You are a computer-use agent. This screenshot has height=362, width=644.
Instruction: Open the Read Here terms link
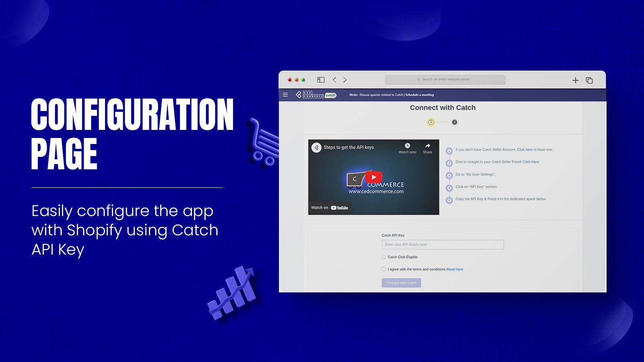454,269
